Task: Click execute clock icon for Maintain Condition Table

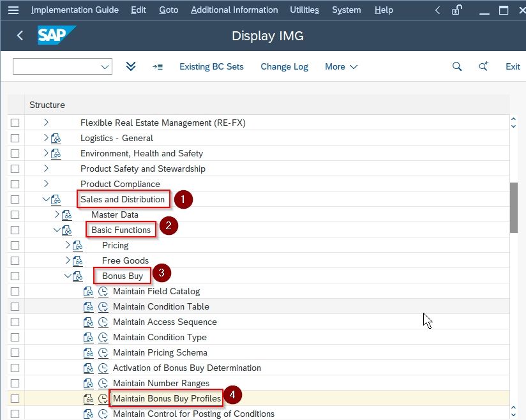Action: click(103, 306)
